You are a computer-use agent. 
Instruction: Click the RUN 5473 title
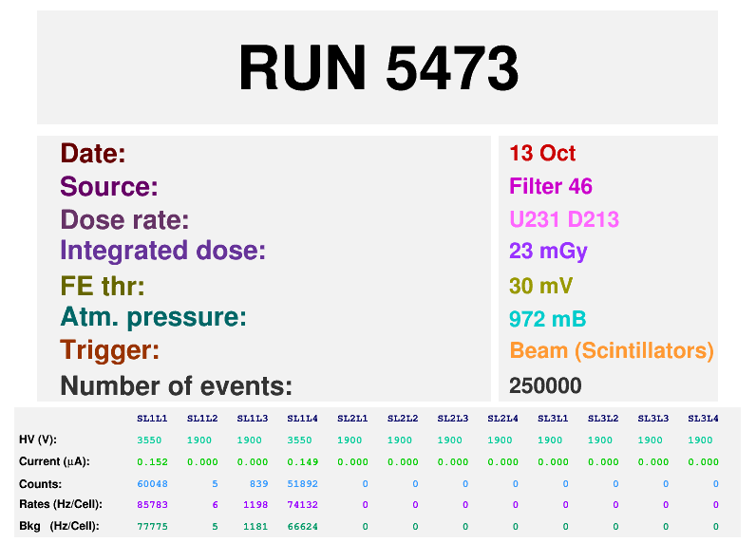coord(378,68)
